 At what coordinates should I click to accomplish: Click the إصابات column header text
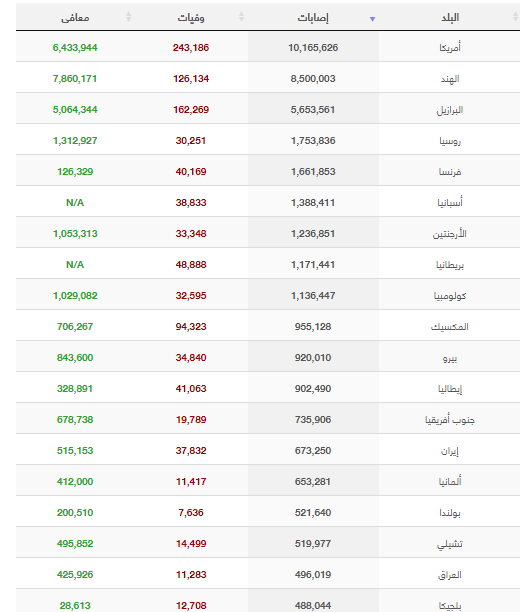pyautogui.click(x=313, y=18)
